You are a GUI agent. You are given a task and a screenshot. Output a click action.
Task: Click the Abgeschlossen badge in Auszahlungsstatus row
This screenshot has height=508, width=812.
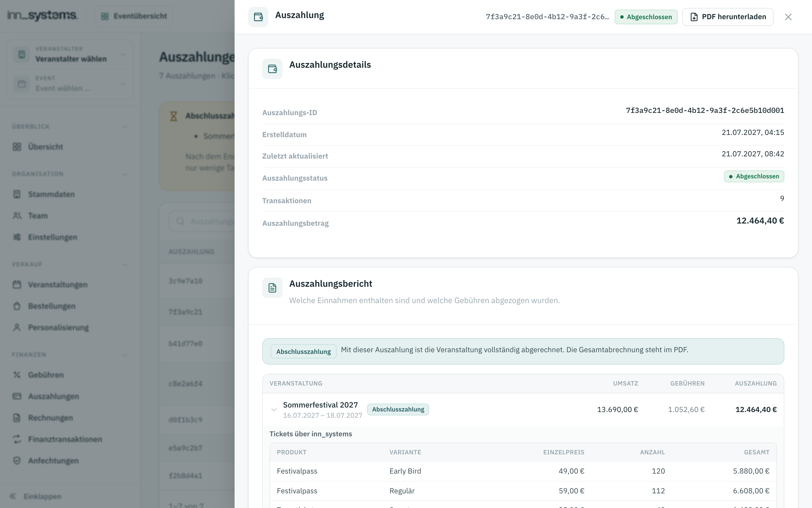coord(754,176)
